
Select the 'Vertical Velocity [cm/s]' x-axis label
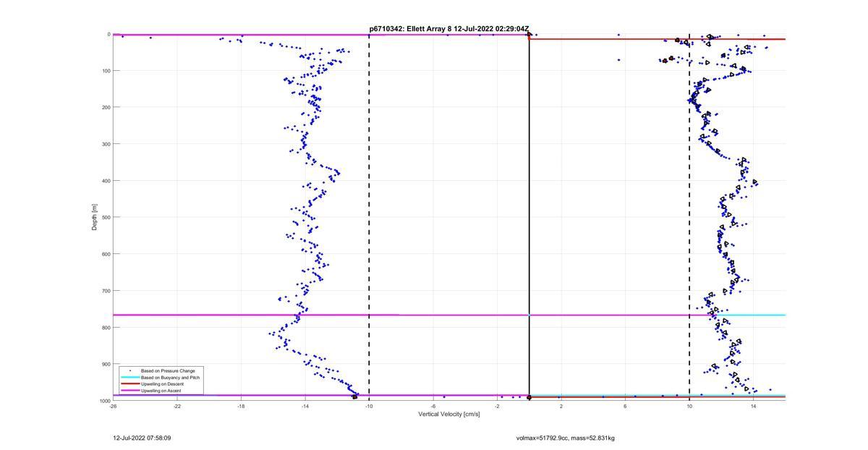pyautogui.click(x=449, y=415)
